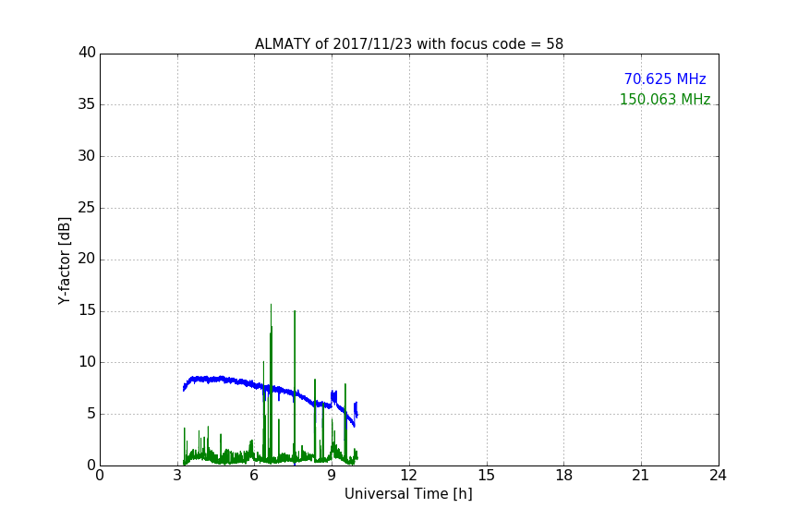This screenshot has width=798, height=532.
Task: Click the x-axis tick label 15
Action: click(486, 476)
